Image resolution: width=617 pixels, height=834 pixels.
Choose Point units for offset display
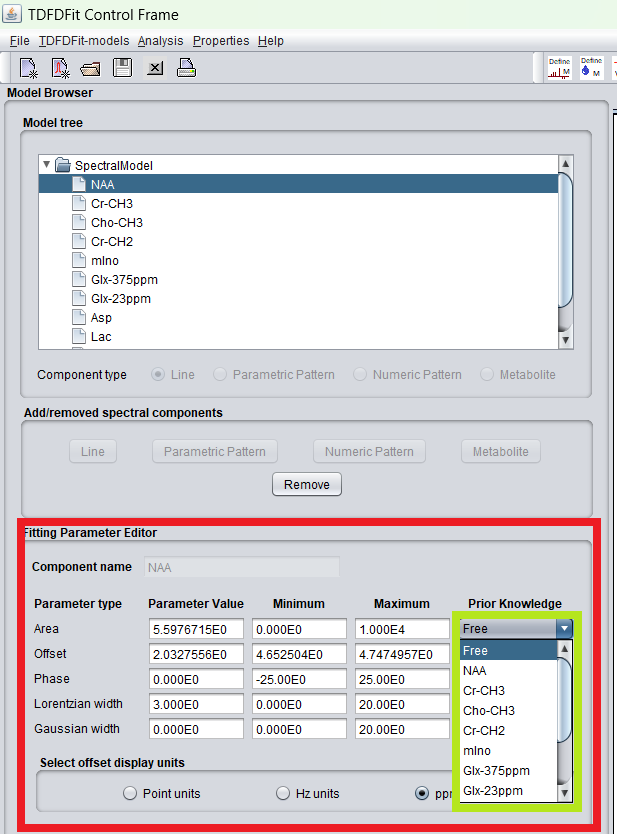click(130, 794)
